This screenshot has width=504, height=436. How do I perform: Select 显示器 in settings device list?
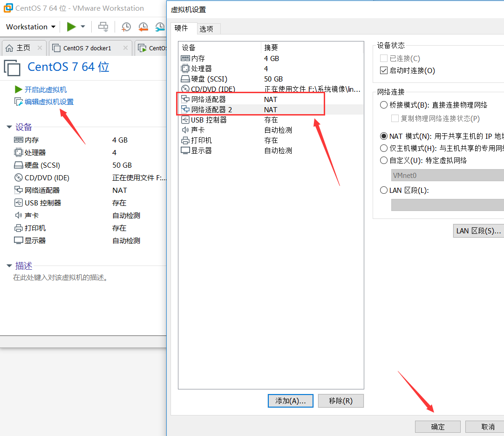tap(271, 151)
